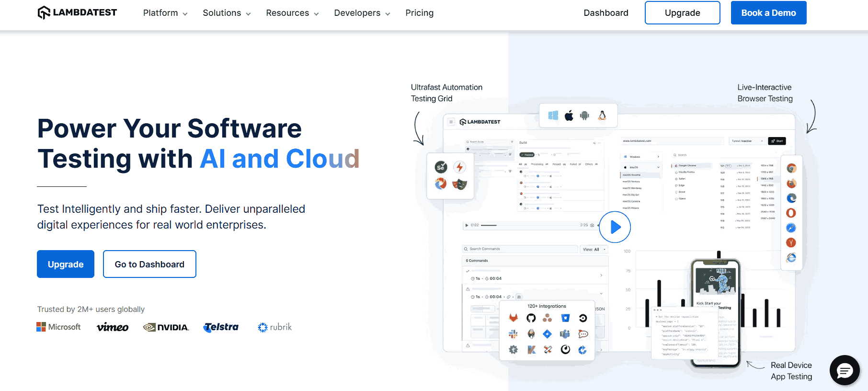Image resolution: width=868 pixels, height=391 pixels.
Task: Select the Android robot icon
Action: coord(584,115)
